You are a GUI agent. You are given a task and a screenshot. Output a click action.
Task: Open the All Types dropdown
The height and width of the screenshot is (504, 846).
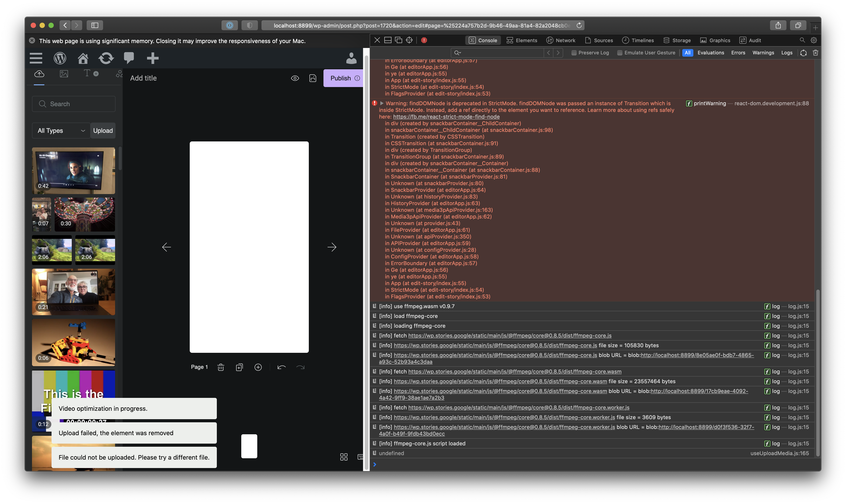[61, 130]
